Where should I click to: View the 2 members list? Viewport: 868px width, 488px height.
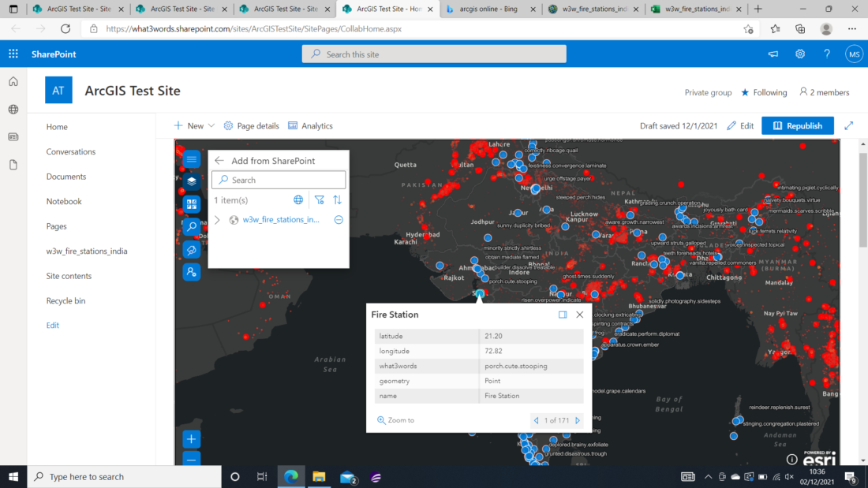coord(825,92)
